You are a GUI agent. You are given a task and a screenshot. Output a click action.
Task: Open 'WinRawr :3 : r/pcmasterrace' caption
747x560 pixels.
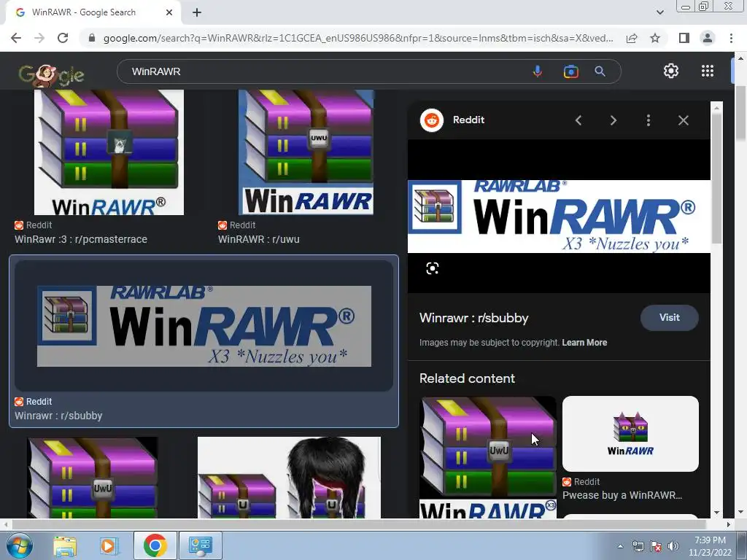click(x=81, y=239)
